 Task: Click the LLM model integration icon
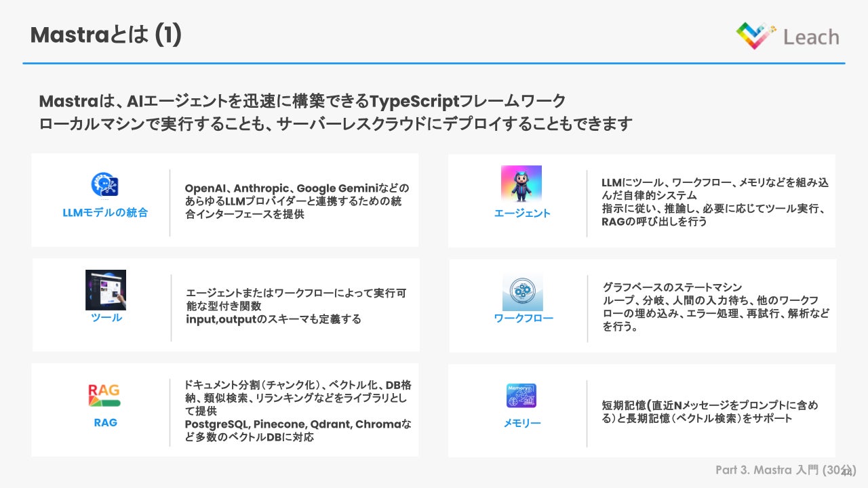(105, 185)
